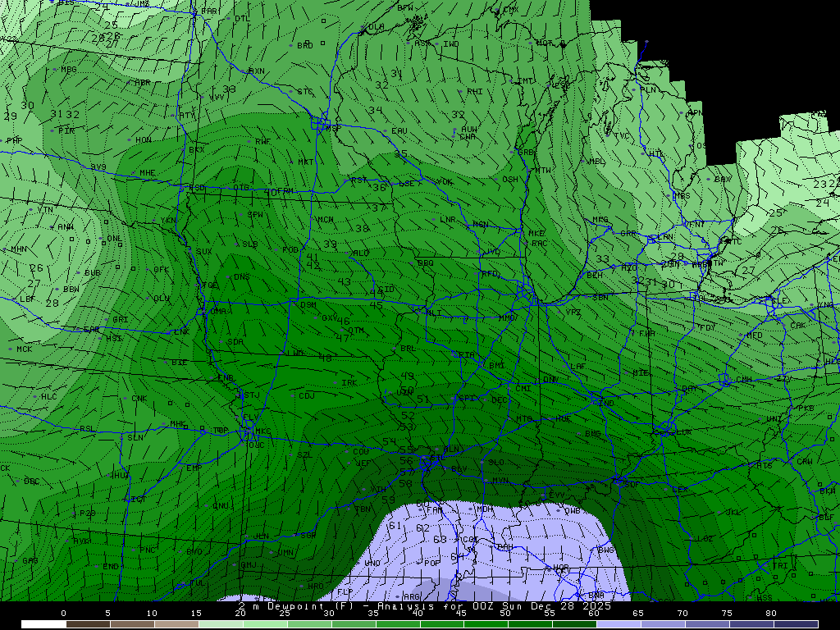Viewport: 840px width, 630px height.
Task: Click the TVC station label
Action: click(x=622, y=135)
